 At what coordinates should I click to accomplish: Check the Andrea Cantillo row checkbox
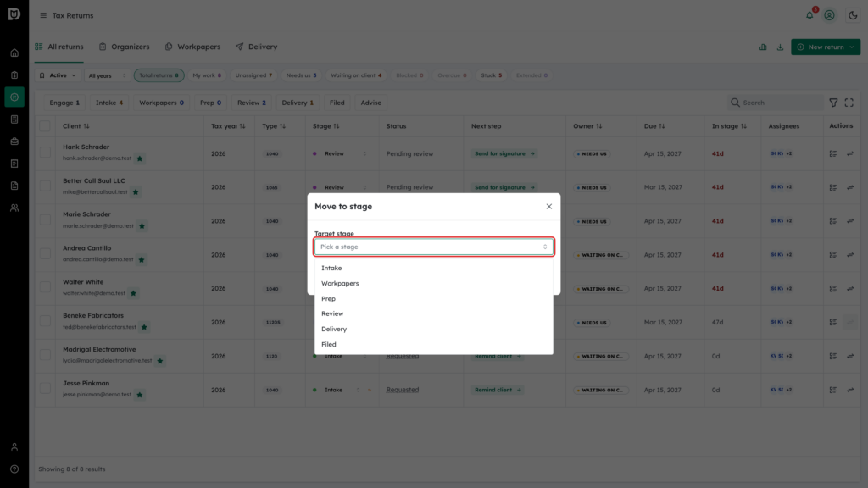point(45,253)
